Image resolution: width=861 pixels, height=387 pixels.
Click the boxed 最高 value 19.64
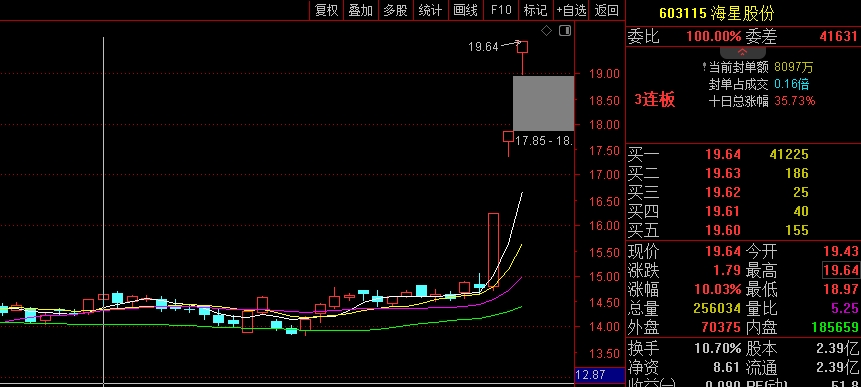click(x=841, y=270)
